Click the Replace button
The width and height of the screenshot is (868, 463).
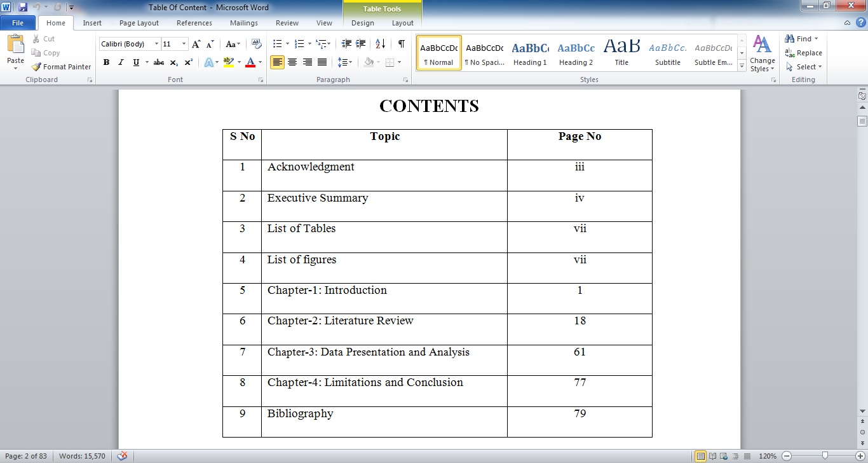804,53
